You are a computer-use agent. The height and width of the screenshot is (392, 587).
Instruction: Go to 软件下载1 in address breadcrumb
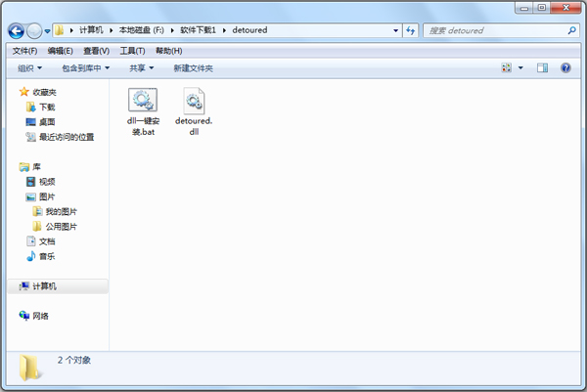point(199,30)
